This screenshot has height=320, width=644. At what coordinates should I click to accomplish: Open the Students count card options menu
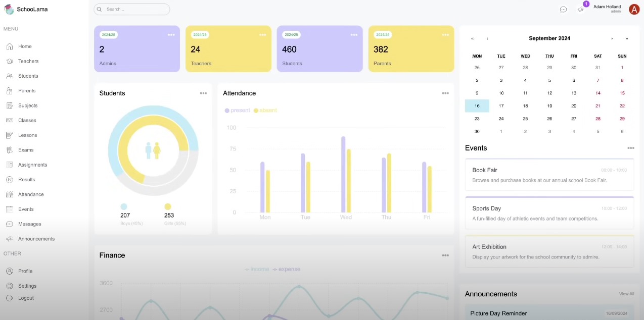[354, 35]
